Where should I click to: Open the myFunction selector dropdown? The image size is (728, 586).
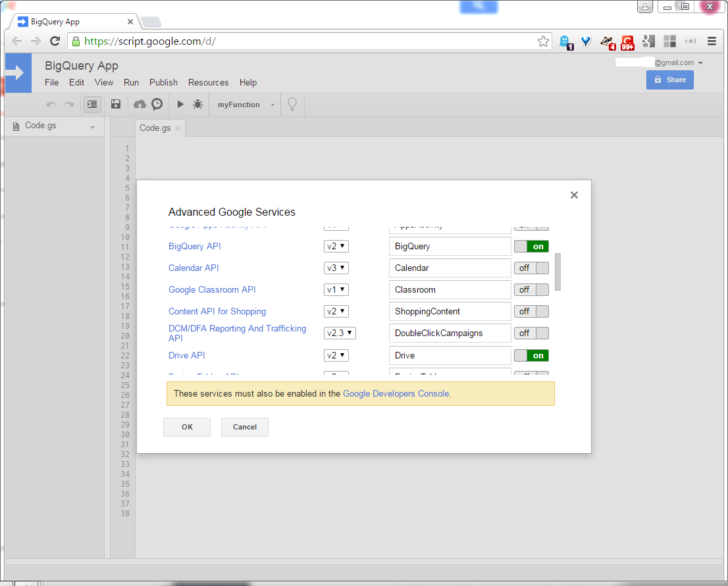coord(246,105)
